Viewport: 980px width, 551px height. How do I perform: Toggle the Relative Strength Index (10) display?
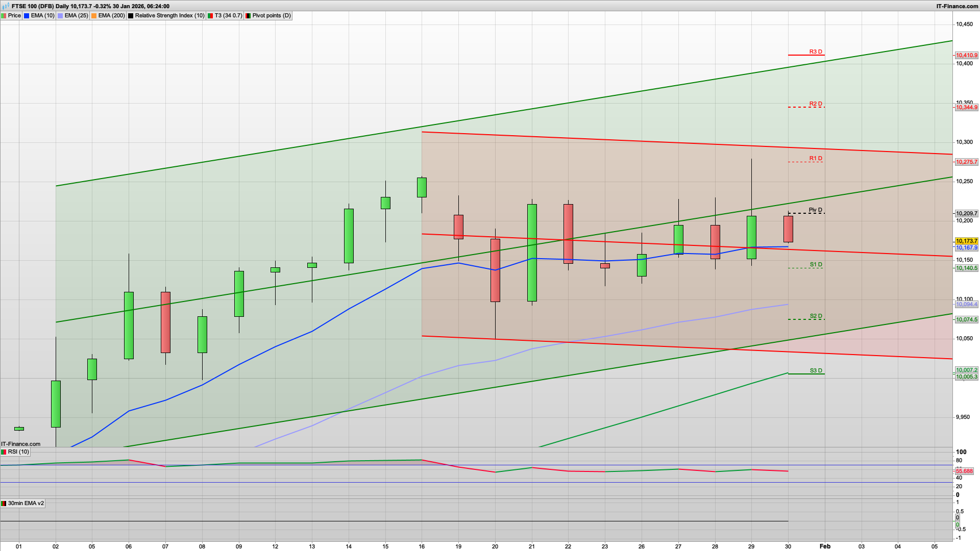pos(131,15)
